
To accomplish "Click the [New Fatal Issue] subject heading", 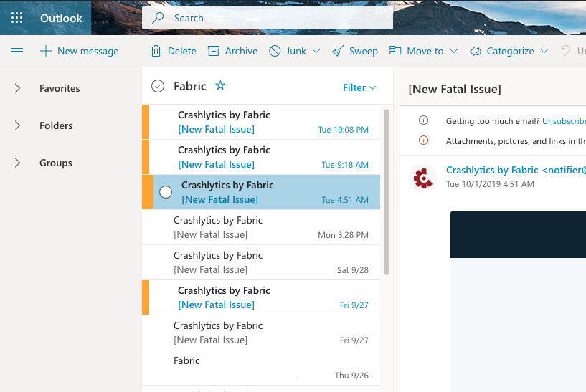I will pyautogui.click(x=455, y=90).
